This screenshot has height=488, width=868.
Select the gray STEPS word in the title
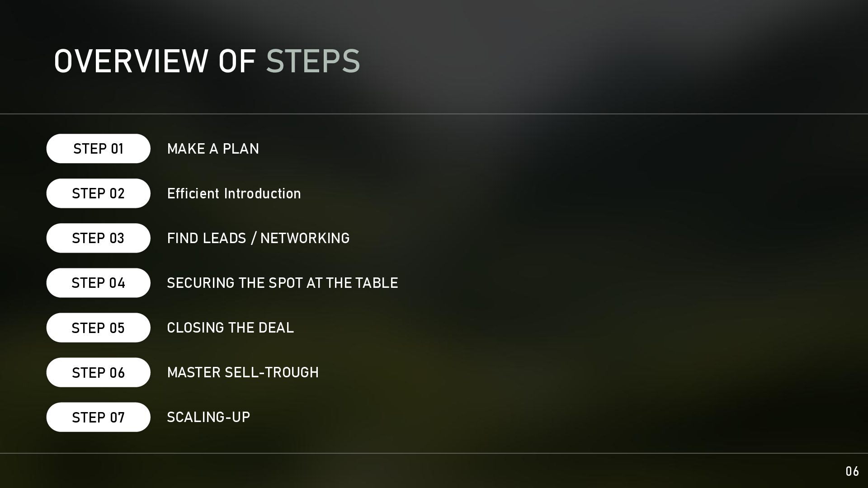(313, 61)
